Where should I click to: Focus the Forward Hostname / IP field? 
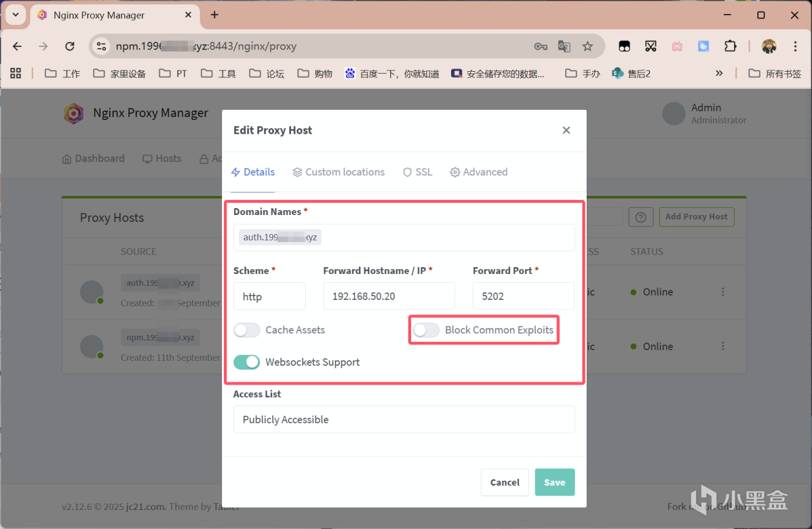point(389,296)
